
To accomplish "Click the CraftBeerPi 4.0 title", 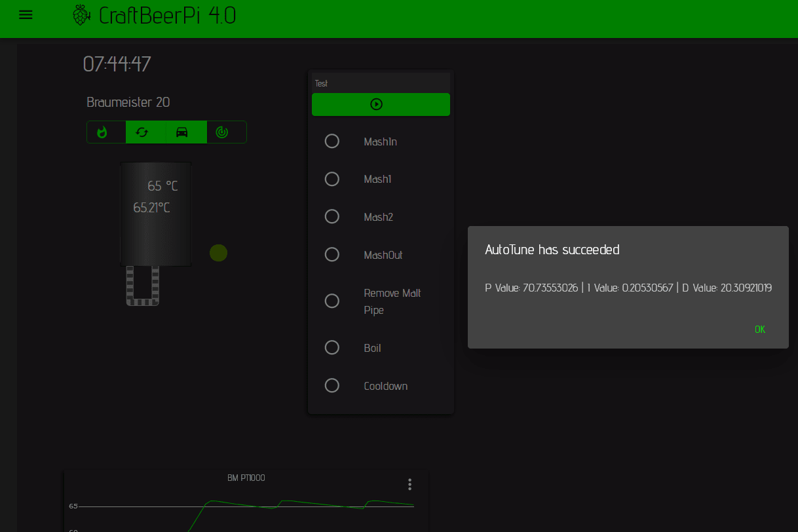I will point(168,15).
